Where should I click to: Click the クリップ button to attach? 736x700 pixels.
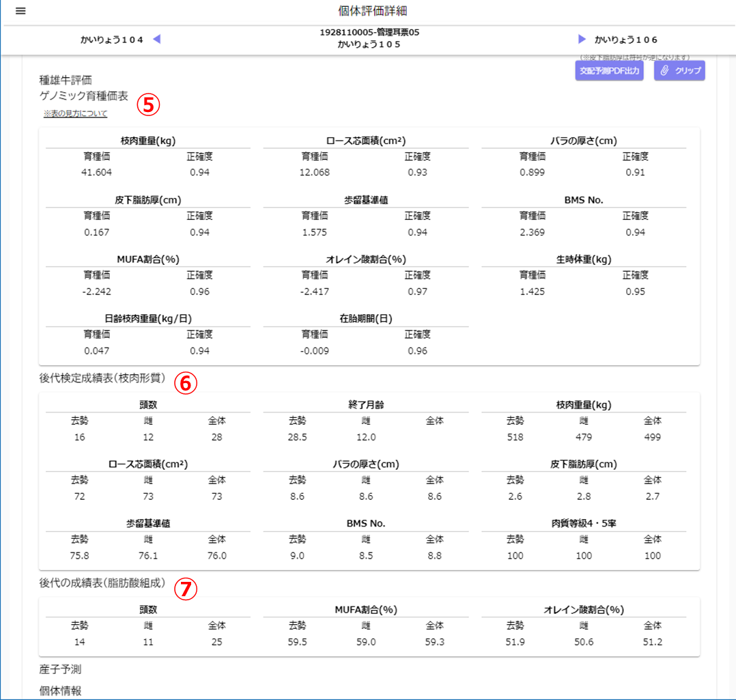pos(679,70)
